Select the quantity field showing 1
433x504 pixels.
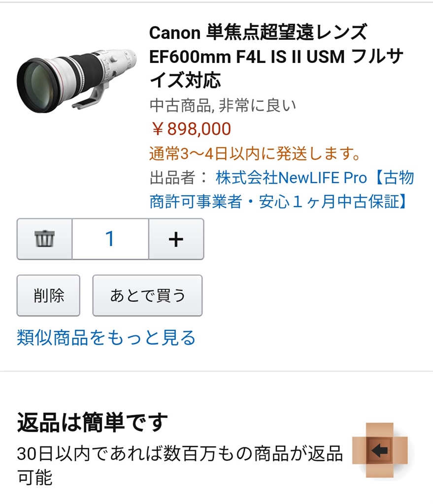[110, 239]
